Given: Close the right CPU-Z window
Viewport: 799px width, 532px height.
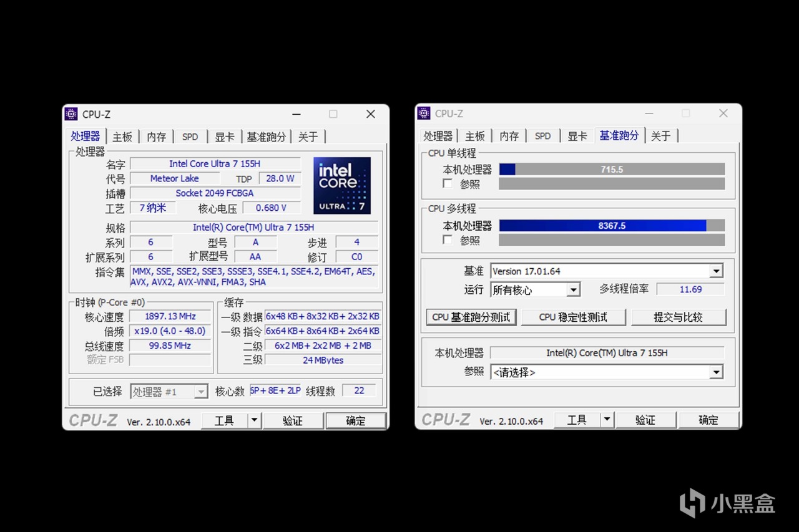Looking at the screenshot, I should click(x=723, y=113).
